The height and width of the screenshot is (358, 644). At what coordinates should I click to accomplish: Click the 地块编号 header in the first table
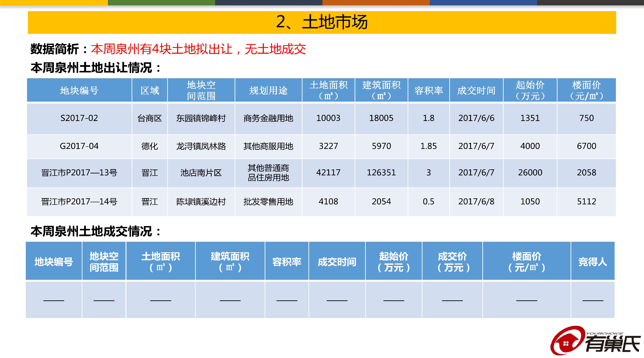pos(79,90)
